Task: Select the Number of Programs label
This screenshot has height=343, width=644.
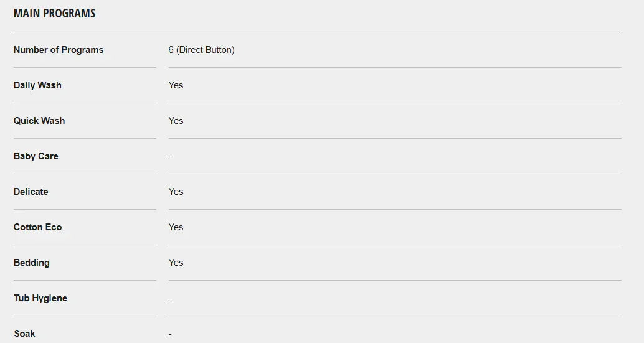Action: [59, 50]
